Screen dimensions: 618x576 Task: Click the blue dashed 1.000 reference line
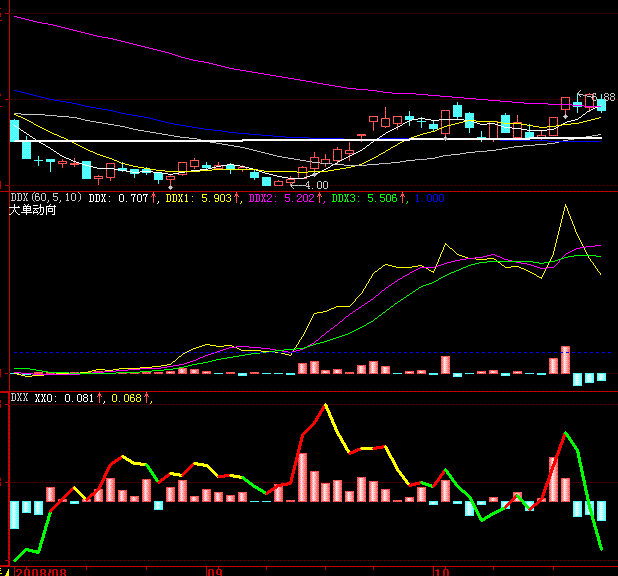[311, 352]
